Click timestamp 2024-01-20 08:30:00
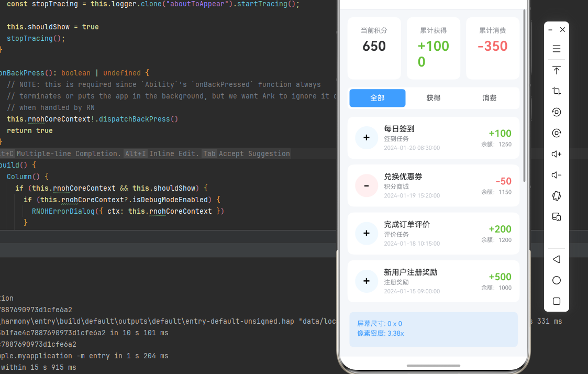Image resolution: width=588 pixels, height=374 pixels. pyautogui.click(x=412, y=148)
